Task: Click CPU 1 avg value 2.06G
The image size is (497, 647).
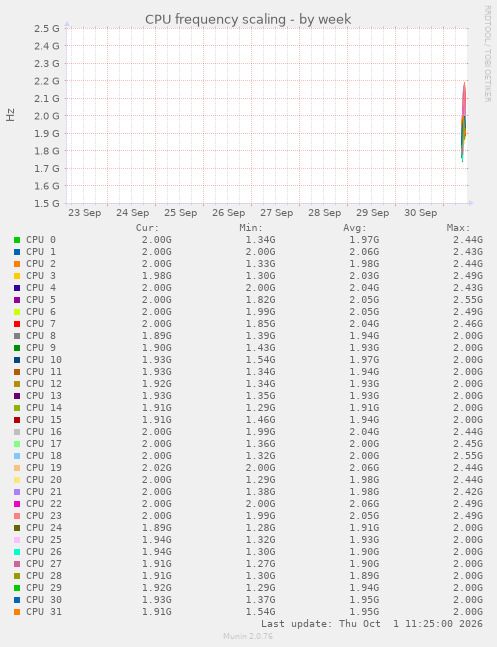Action: [x=364, y=252]
